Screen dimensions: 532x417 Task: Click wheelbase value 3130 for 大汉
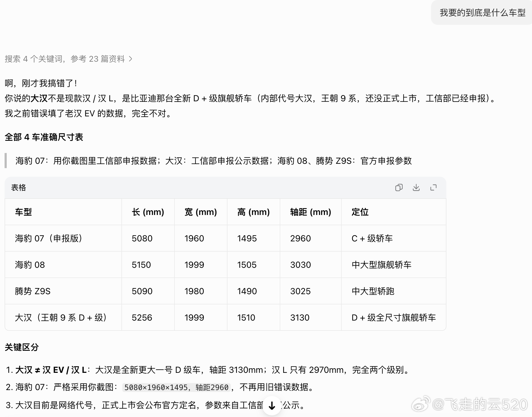pos(300,318)
